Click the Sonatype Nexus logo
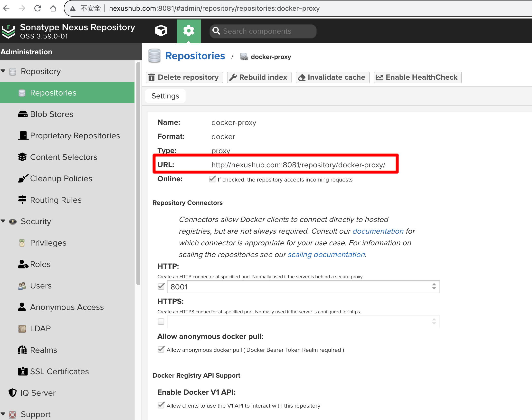This screenshot has height=420, width=532. (8, 31)
